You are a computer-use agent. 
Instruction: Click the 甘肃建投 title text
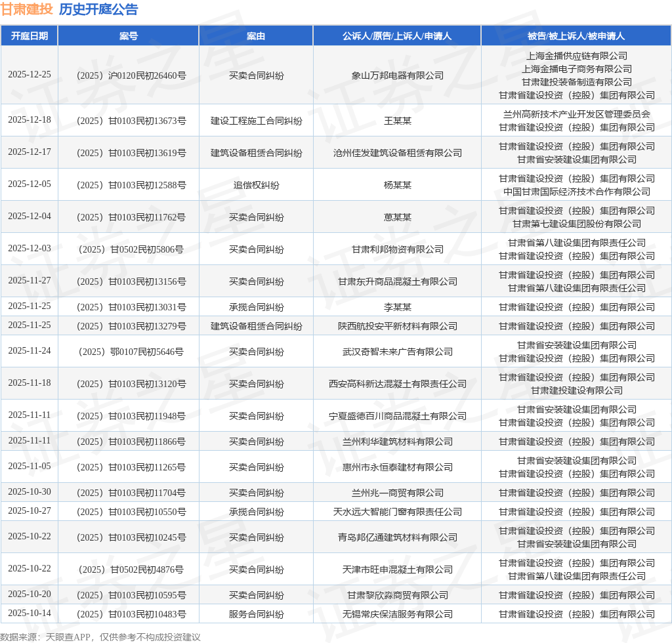click(x=26, y=9)
